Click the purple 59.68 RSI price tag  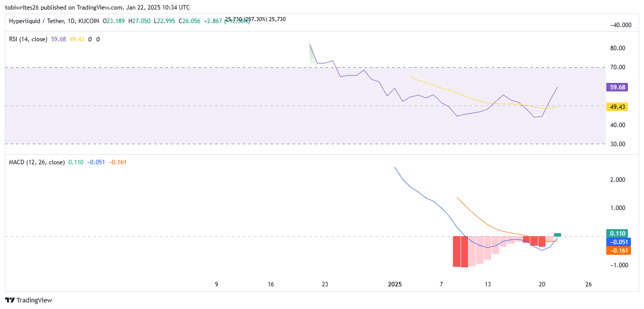pos(617,87)
